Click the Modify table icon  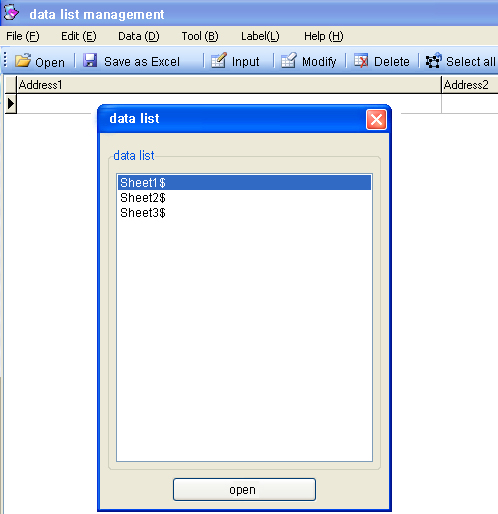pos(289,61)
